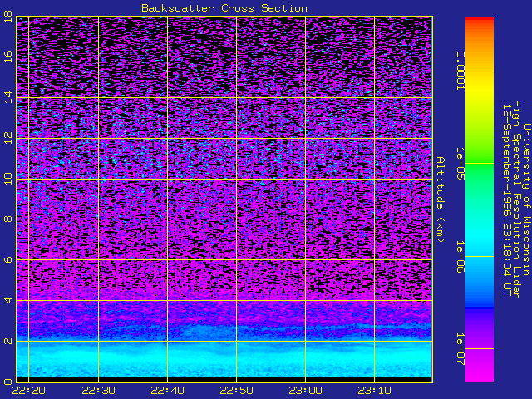Select the 22:50 time axis label
Viewport: 532px width, 399px height.
point(236,391)
